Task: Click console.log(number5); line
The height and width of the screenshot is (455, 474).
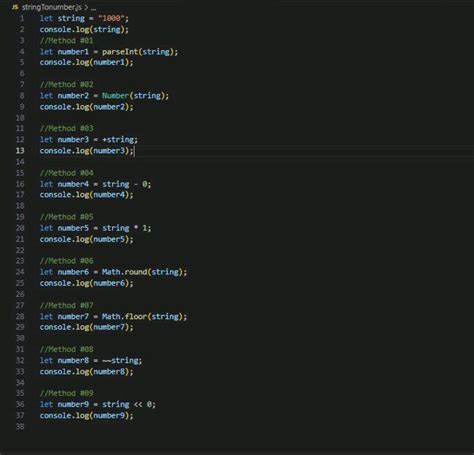Action: [x=86, y=239]
